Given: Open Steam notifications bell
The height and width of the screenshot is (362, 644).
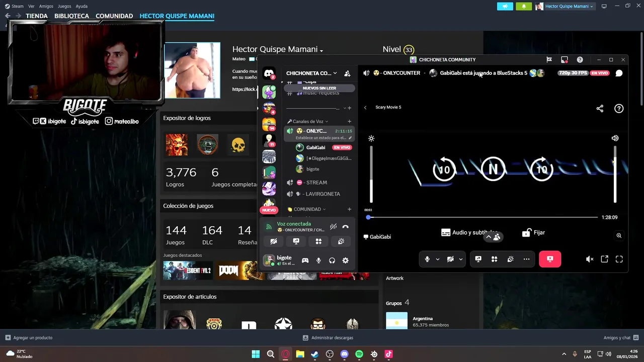Looking at the screenshot, I should 524,6.
